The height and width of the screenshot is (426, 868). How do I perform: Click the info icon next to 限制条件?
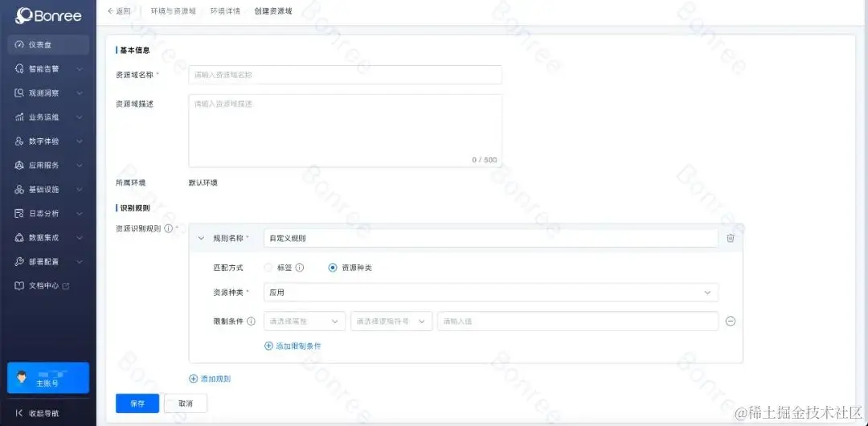252,322
